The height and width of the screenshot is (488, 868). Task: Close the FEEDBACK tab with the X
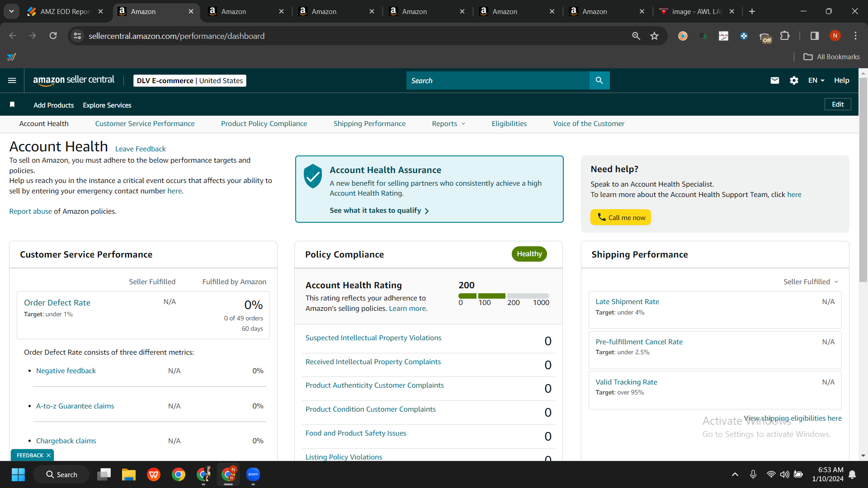[48, 455]
